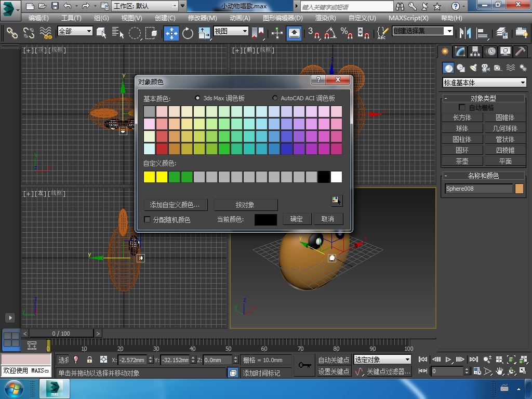Click the color picker icon in dialog
Image resolution: width=532 pixels, height=399 pixels.
coord(336,201)
